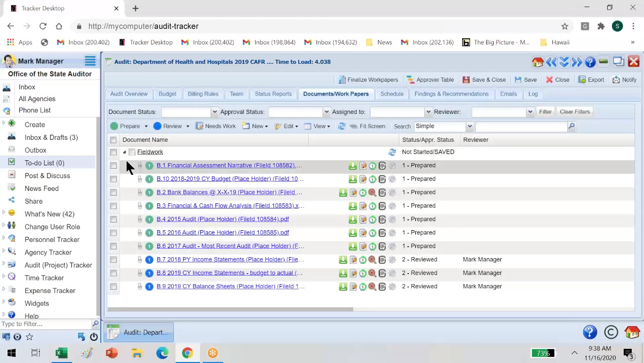Click the Export button
This screenshot has width=644, height=363.
click(591, 80)
